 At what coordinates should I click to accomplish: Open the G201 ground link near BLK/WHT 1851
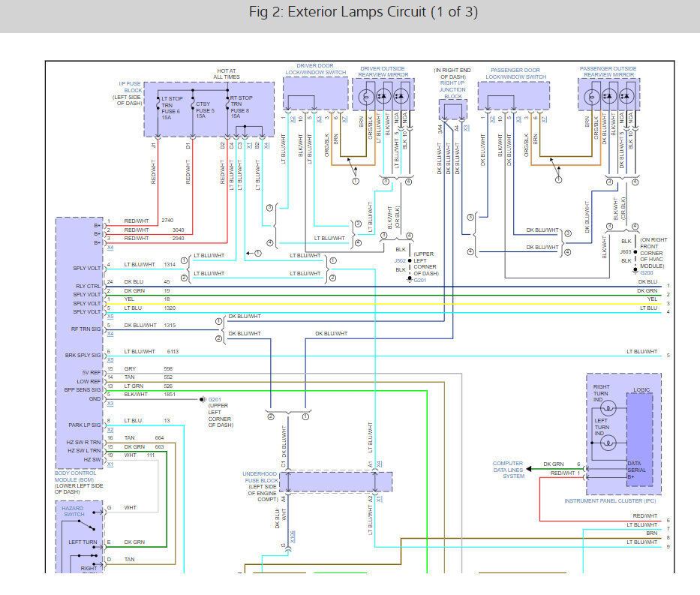(x=215, y=399)
